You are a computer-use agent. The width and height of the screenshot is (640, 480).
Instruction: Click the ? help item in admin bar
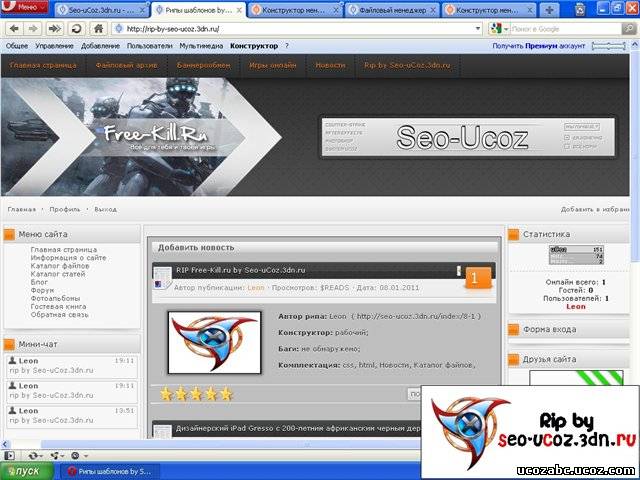(287, 46)
